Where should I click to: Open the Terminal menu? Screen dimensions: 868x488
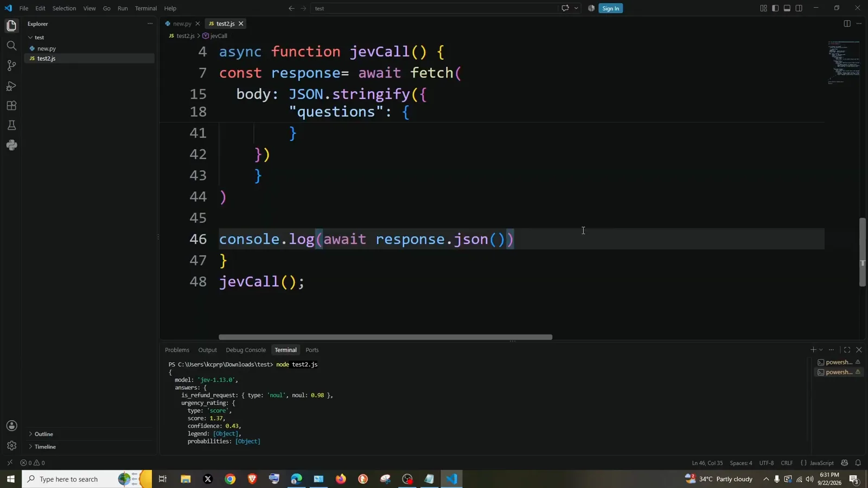[x=146, y=8]
